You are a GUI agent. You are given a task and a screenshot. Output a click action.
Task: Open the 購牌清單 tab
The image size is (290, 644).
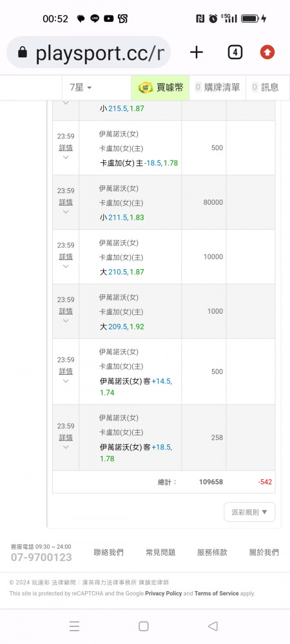point(217,87)
